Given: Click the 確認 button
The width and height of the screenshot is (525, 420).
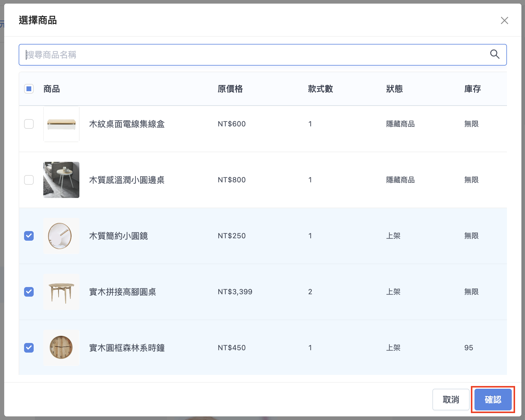Looking at the screenshot, I should [x=493, y=400].
